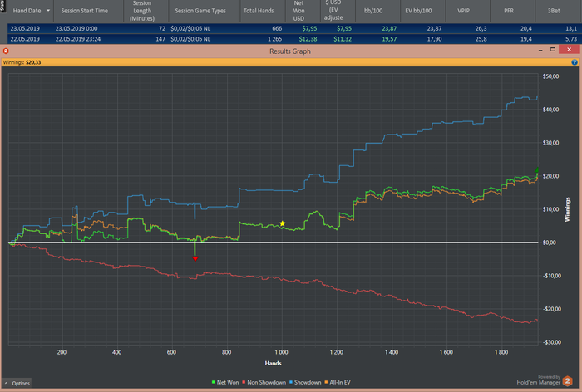
Task: Sort by USD EV adjusted column header
Action: [x=333, y=11]
